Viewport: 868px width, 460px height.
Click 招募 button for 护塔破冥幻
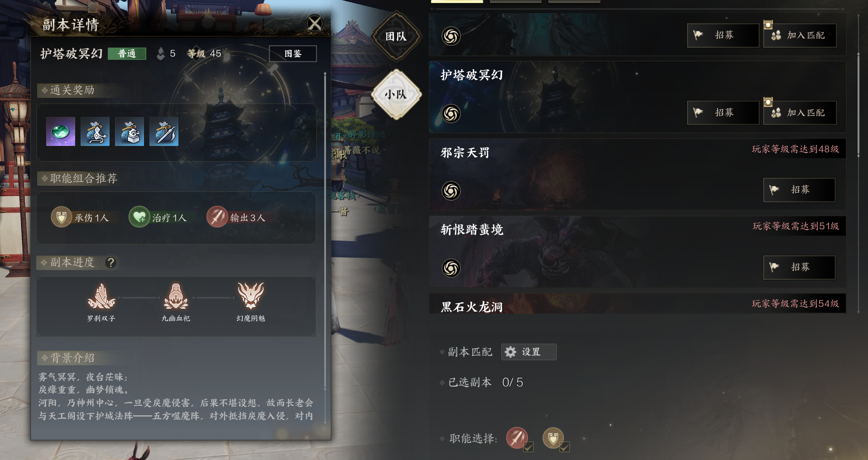point(723,112)
